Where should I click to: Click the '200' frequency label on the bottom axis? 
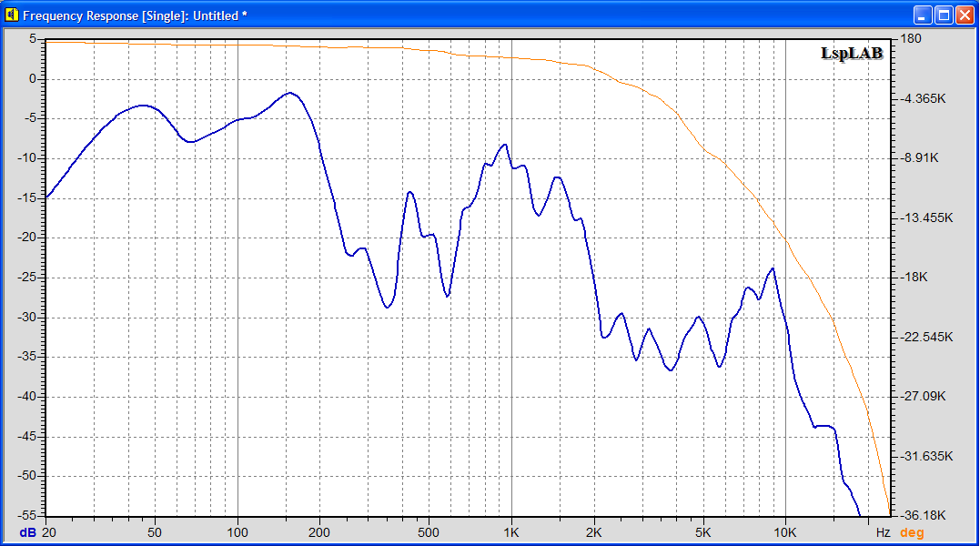point(319,533)
